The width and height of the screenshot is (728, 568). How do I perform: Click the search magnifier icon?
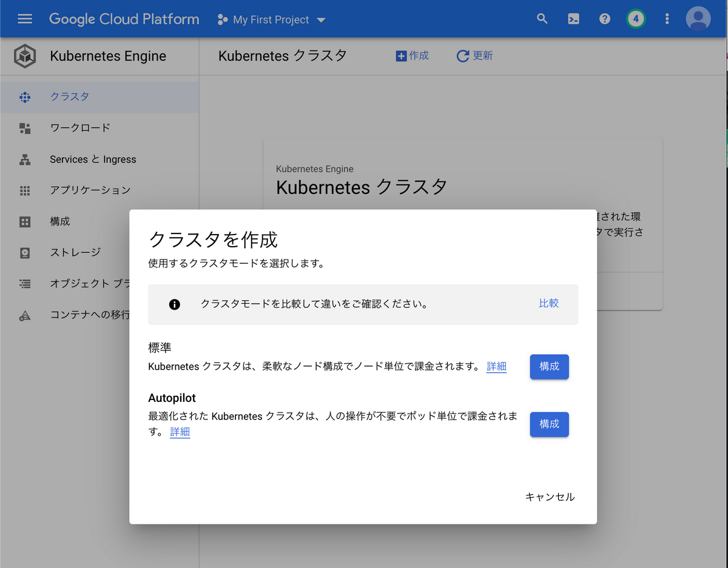pos(542,19)
